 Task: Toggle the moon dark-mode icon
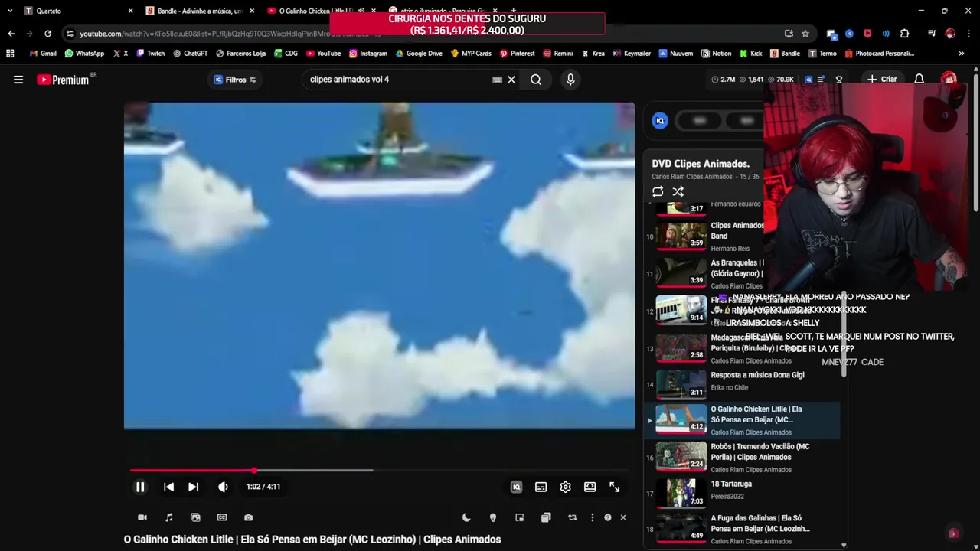pos(466,517)
